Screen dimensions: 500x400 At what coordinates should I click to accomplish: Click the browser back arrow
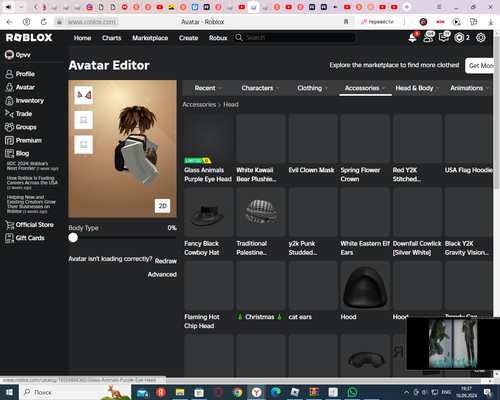point(9,22)
